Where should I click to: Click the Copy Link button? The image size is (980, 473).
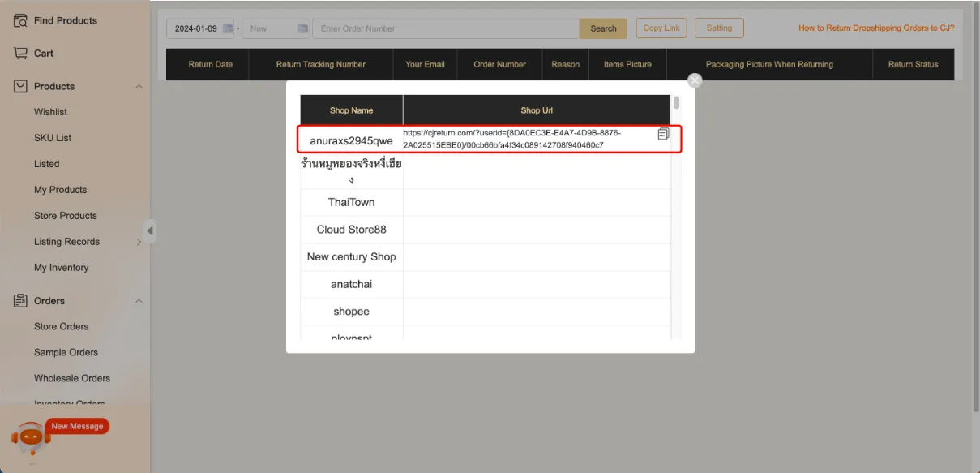point(661,28)
